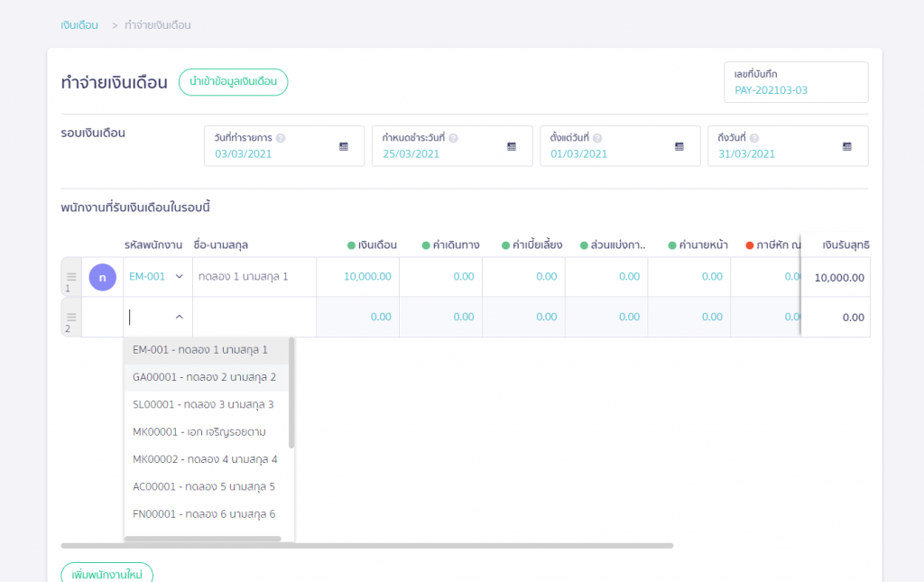Image resolution: width=924 pixels, height=582 pixels.
Task: Go to เงินเดือน breadcrumb link
Action: (x=79, y=25)
